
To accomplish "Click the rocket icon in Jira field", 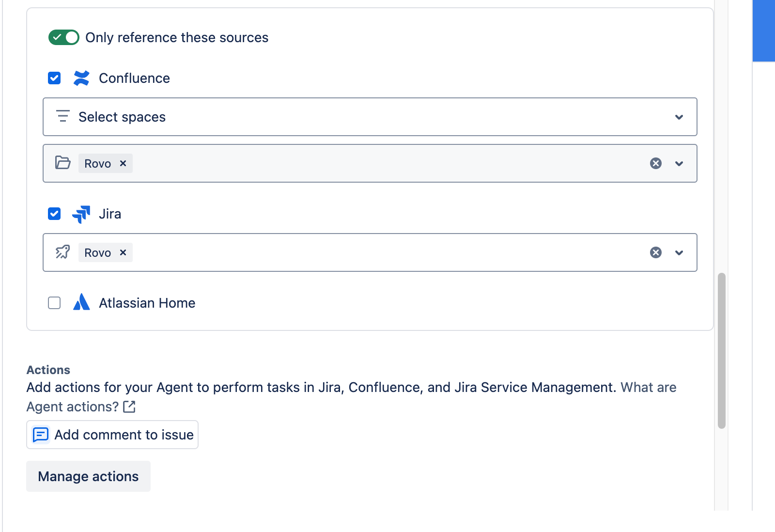I will pos(63,252).
